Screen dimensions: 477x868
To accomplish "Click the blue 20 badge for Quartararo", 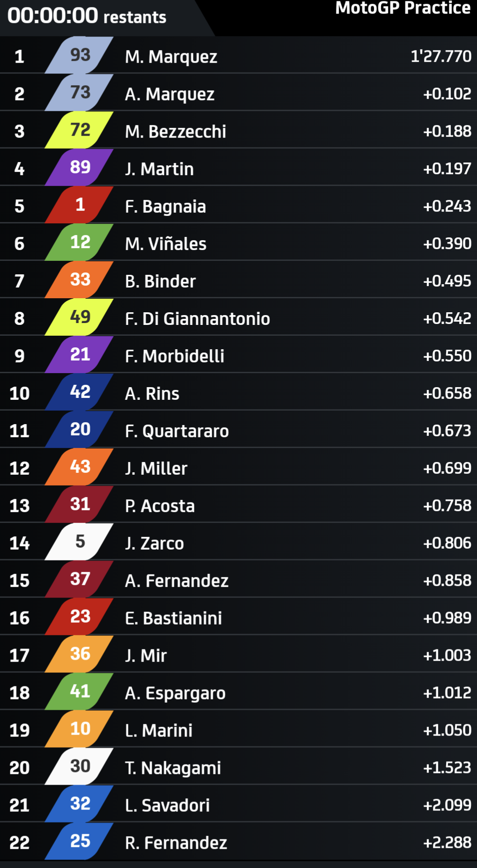I will (79, 430).
